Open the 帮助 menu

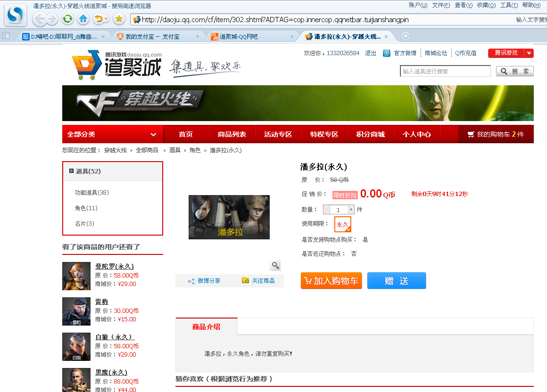click(531, 5)
